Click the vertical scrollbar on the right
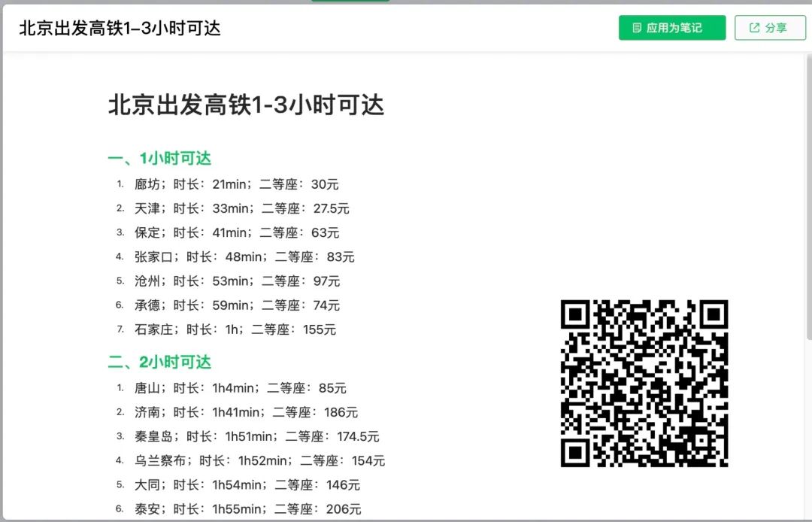812x522 pixels. (x=808, y=197)
